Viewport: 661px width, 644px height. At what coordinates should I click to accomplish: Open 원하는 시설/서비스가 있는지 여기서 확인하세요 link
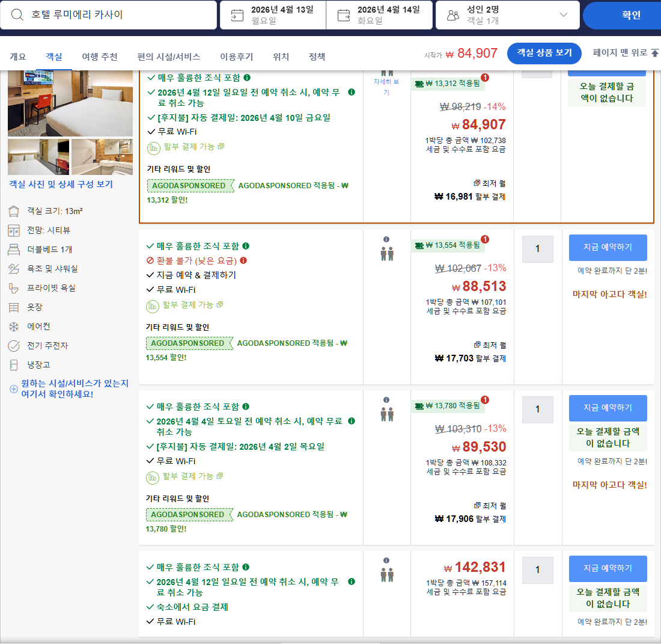[x=75, y=388]
